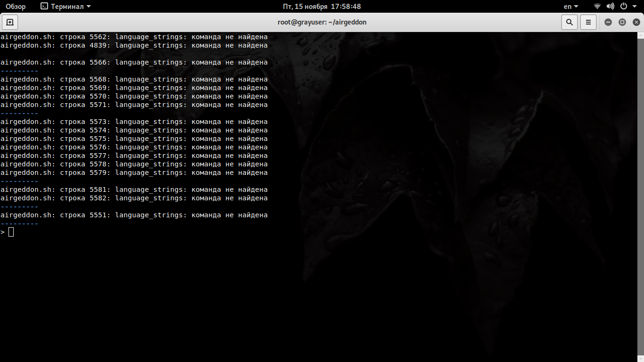This screenshot has height=362, width=644.
Task: Click the window title root@grayuser: ~/airgeddon
Action: pyautogui.click(x=322, y=22)
